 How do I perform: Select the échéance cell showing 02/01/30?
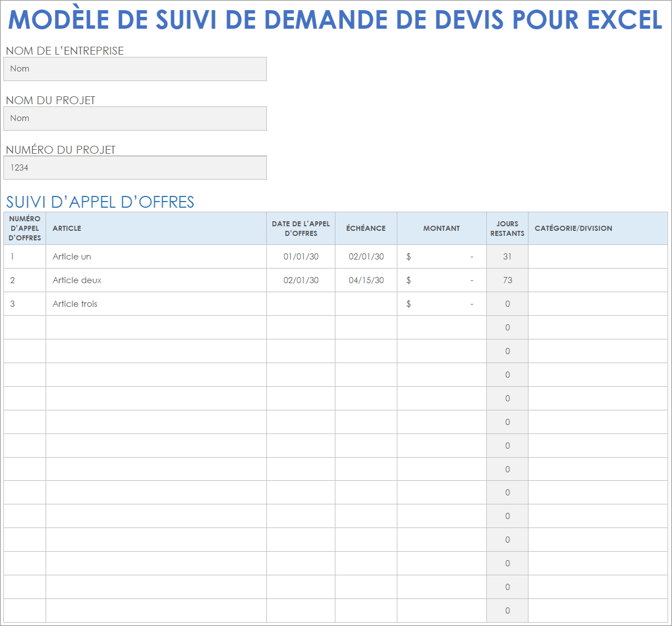click(366, 256)
